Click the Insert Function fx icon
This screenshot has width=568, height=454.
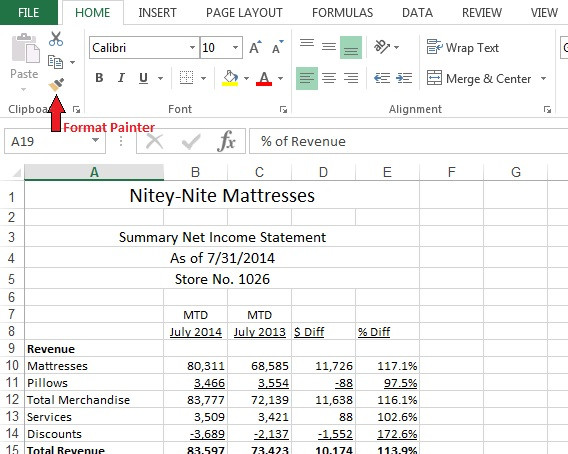227,141
